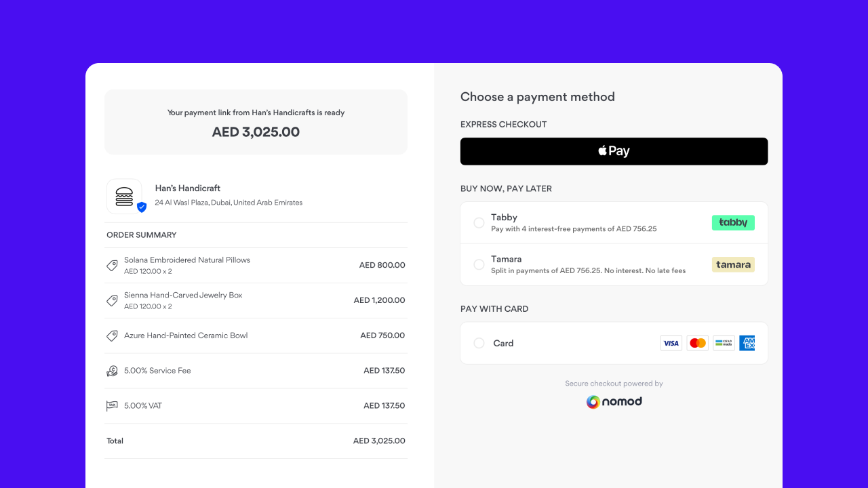Click the Tabby option title
Viewport: 868px width, 488px height.
[504, 218]
